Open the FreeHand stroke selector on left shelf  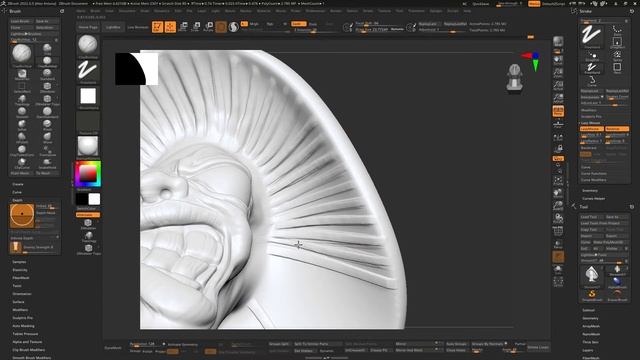click(88, 71)
